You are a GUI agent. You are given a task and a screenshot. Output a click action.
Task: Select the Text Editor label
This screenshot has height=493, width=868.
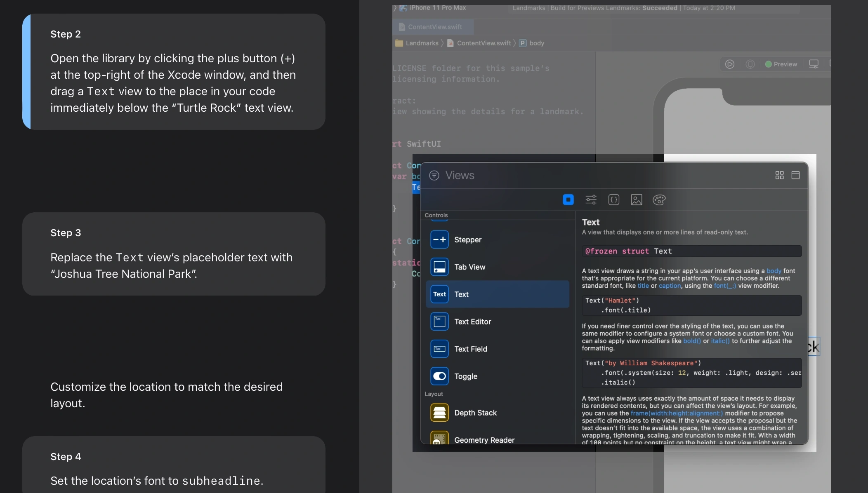[x=473, y=322]
